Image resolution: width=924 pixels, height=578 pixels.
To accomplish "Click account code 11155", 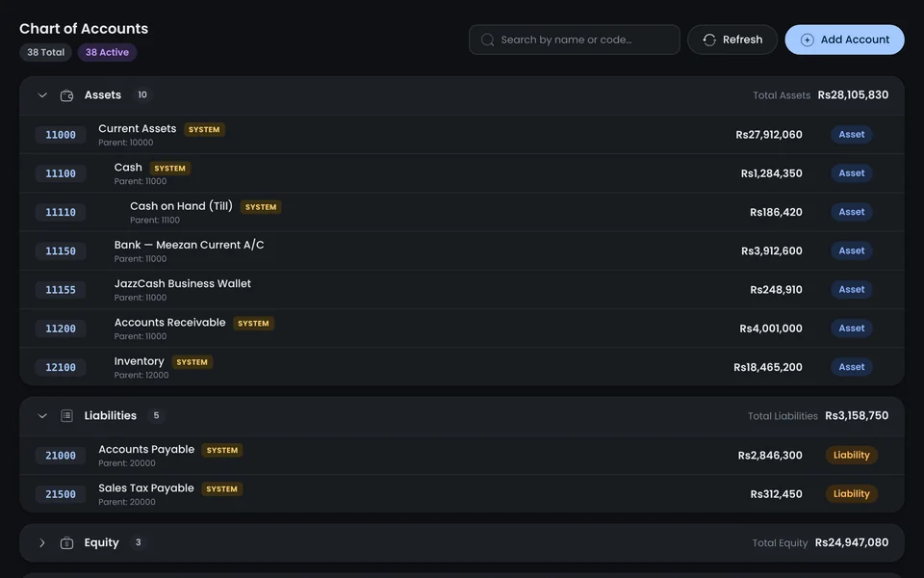I will point(61,290).
